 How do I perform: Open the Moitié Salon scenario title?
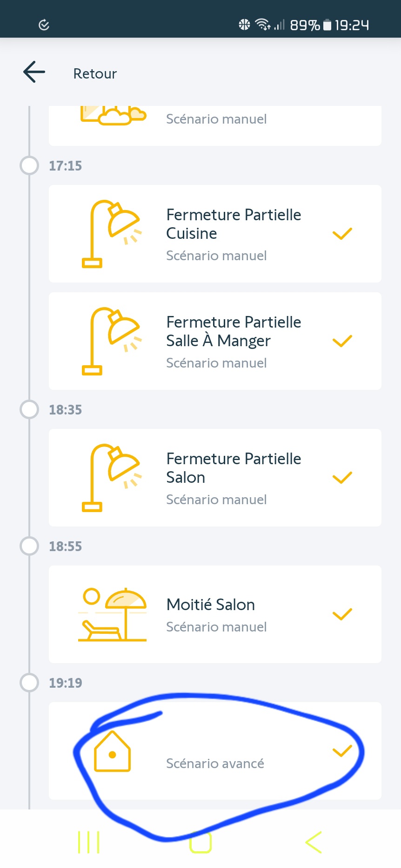tap(211, 605)
